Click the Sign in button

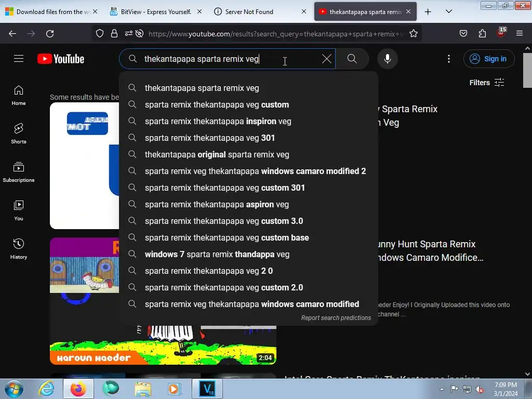click(x=488, y=59)
